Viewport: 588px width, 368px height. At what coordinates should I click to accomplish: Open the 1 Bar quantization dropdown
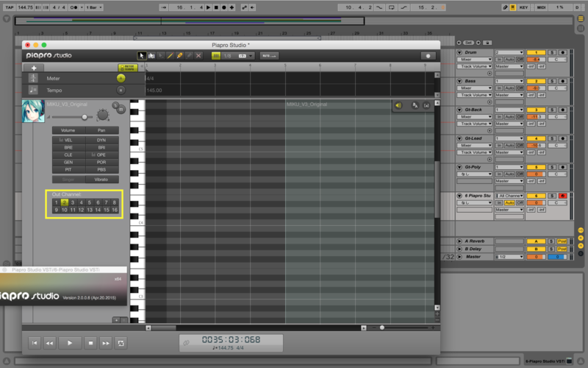(x=94, y=7)
